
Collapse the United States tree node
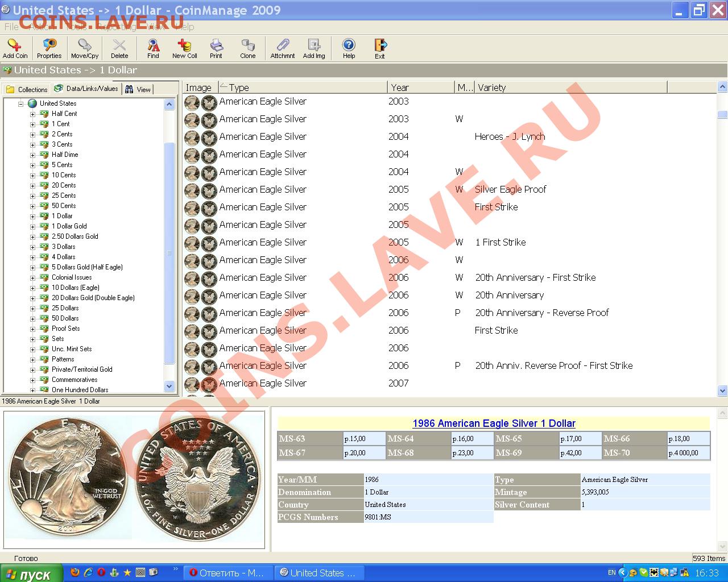(x=20, y=103)
